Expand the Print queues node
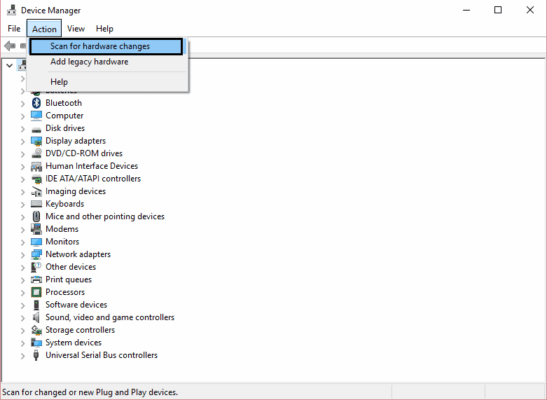The image size is (547, 400). [x=23, y=280]
